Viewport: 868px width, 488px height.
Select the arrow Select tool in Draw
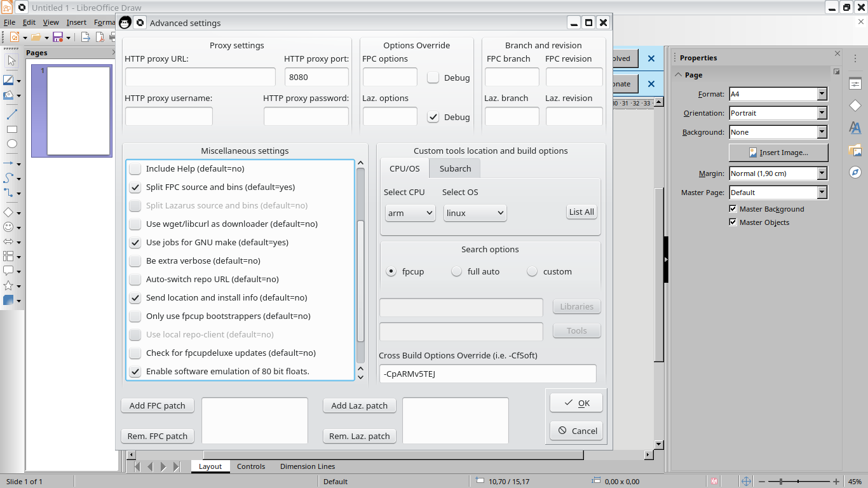click(11, 61)
